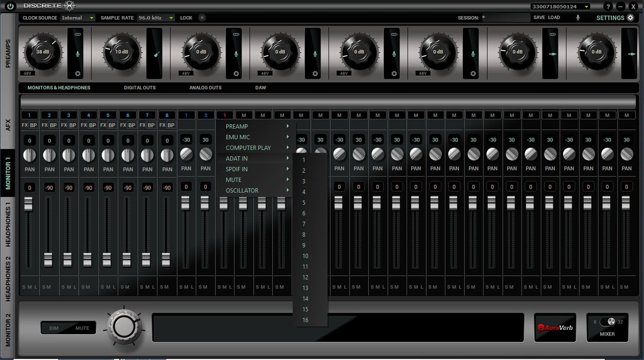Screen dimensions: 644x360
Task: Toggle link icon on the fifth preamp
Action: (394, 34)
